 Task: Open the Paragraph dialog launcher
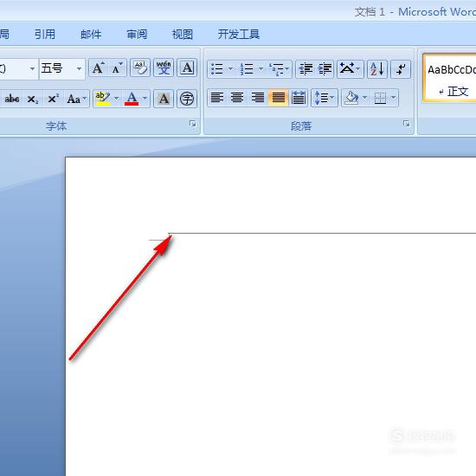click(x=406, y=123)
